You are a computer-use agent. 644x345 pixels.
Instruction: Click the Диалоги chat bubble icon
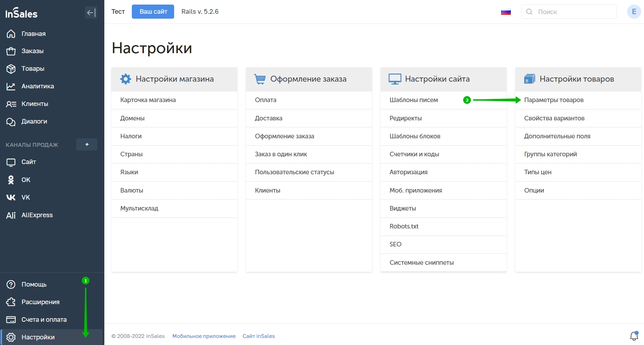(11, 121)
